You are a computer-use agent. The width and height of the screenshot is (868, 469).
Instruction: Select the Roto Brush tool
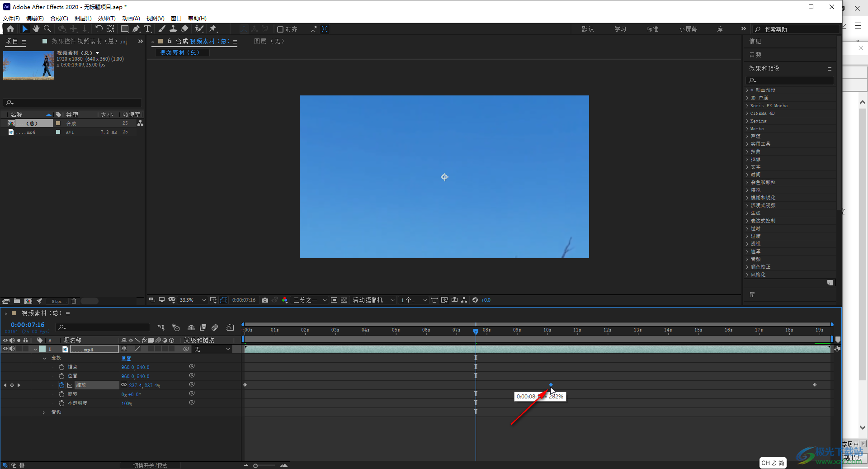coord(199,29)
